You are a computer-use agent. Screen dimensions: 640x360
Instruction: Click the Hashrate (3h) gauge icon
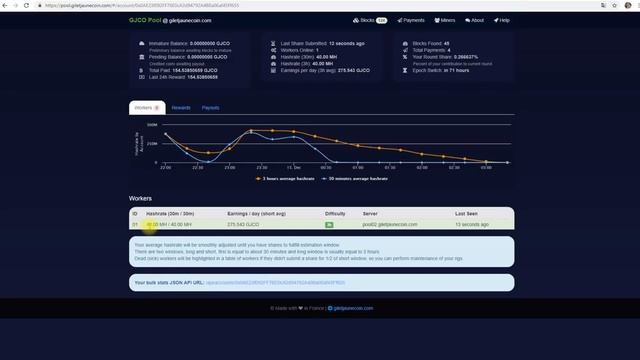[x=273, y=64]
